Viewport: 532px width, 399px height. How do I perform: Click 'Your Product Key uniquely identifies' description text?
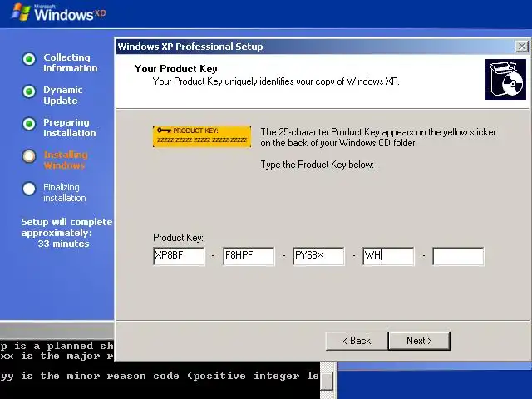276,81
